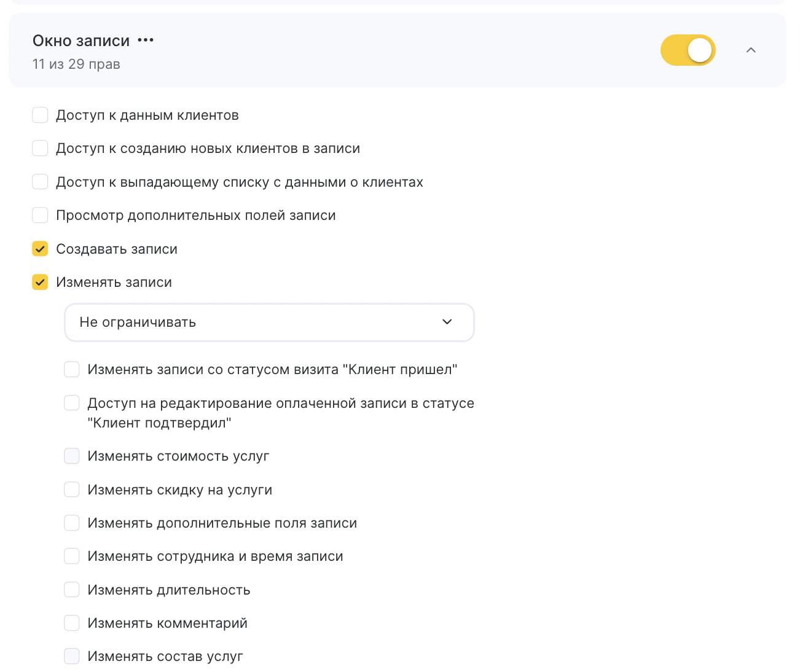Check Доступ на редактирование оплаченной записи

[x=72, y=403]
